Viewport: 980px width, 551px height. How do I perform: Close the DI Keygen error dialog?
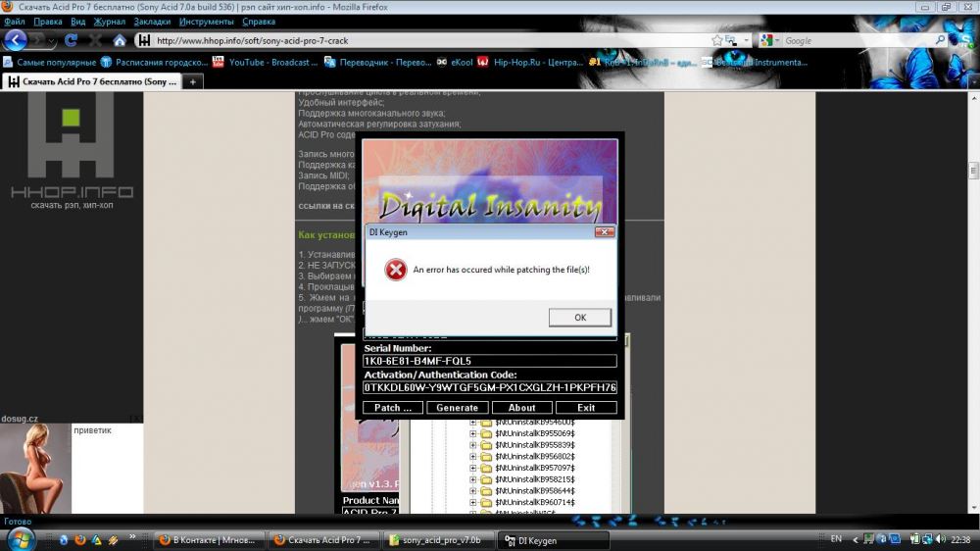pos(605,231)
